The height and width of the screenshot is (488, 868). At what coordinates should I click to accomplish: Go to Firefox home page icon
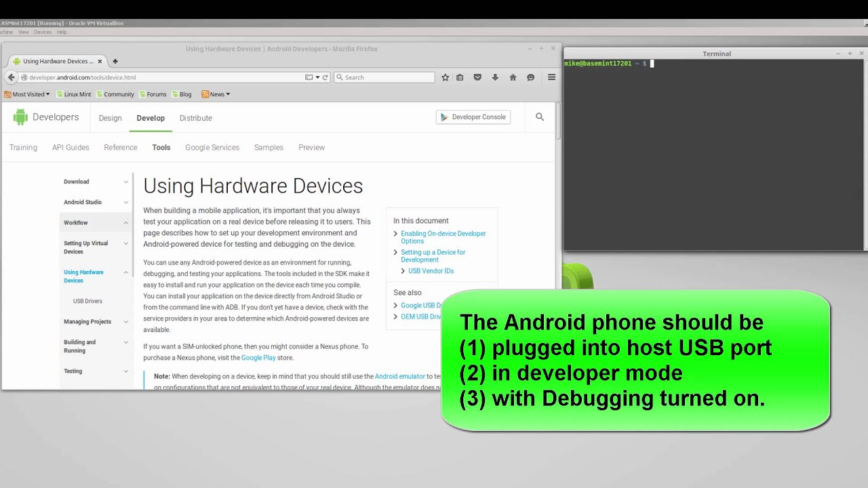(x=513, y=77)
